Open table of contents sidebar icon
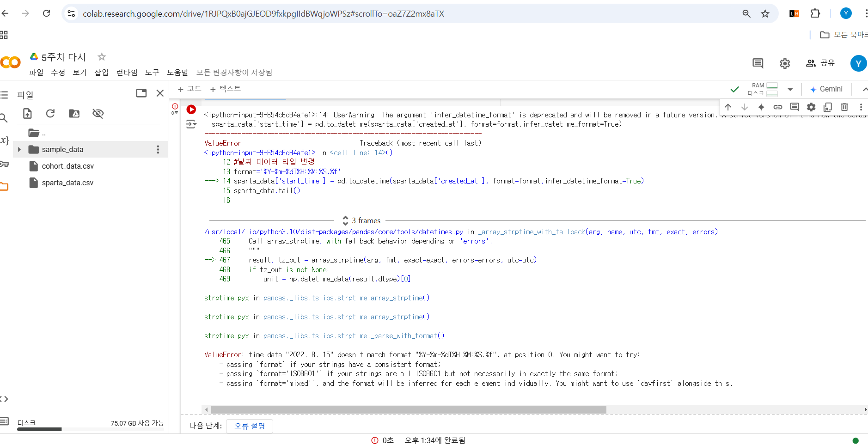 [x=4, y=95]
